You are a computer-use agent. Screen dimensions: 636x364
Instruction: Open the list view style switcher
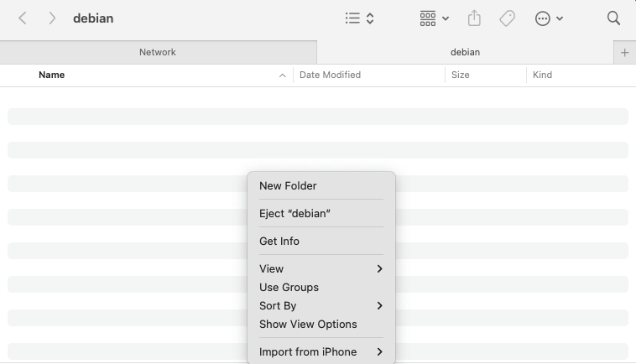pyautogui.click(x=359, y=18)
